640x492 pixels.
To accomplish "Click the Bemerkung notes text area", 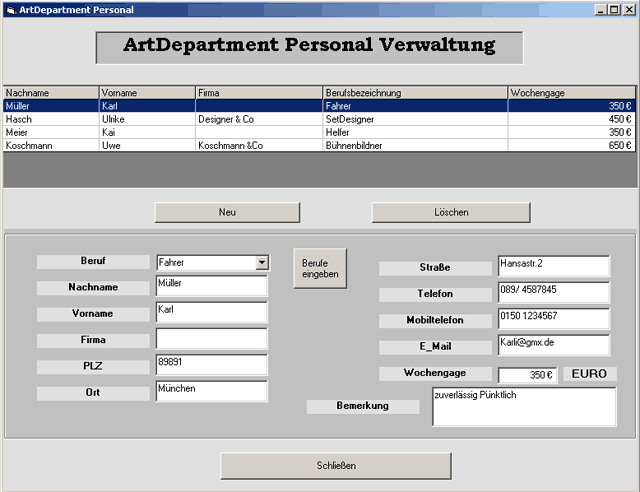I will (x=523, y=406).
